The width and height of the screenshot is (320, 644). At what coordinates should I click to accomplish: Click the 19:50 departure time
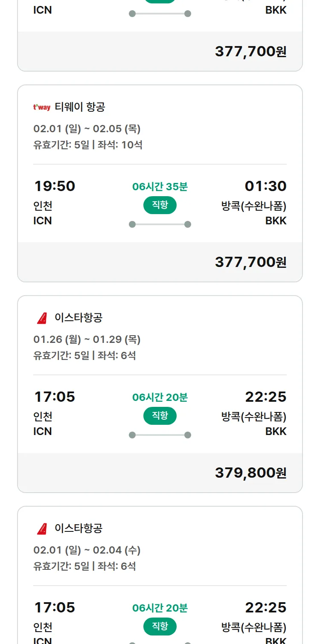pyautogui.click(x=55, y=186)
